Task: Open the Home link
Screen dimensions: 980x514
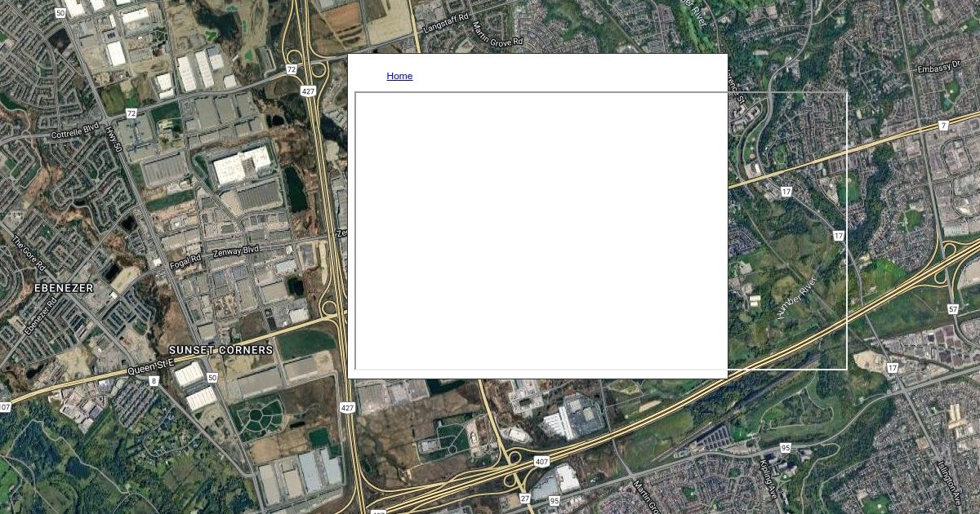Action: 399,76
